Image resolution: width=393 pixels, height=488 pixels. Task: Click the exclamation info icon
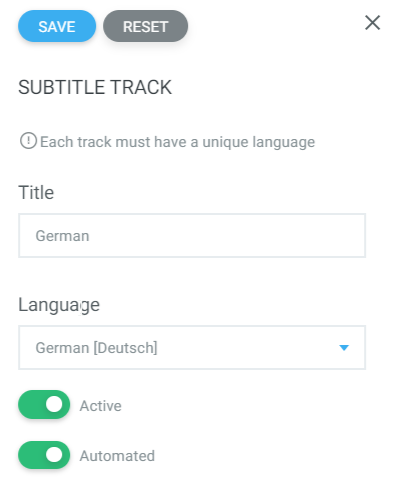click(x=28, y=141)
